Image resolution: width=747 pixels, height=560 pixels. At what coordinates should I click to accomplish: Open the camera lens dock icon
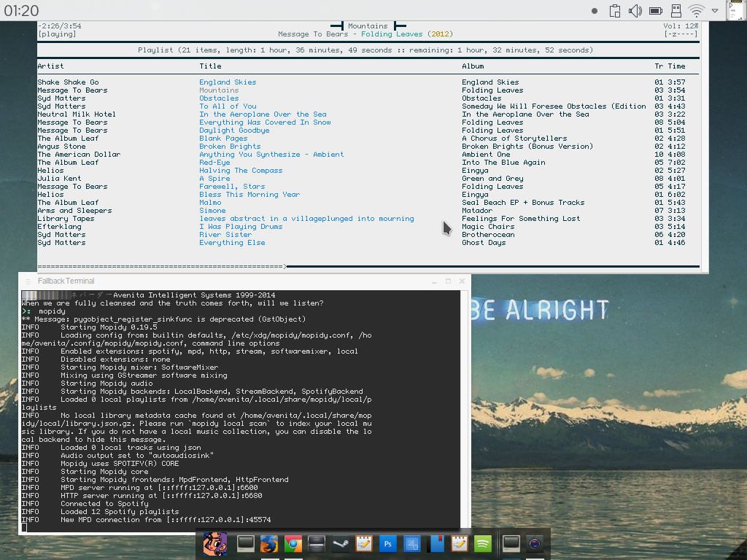pos(535,544)
